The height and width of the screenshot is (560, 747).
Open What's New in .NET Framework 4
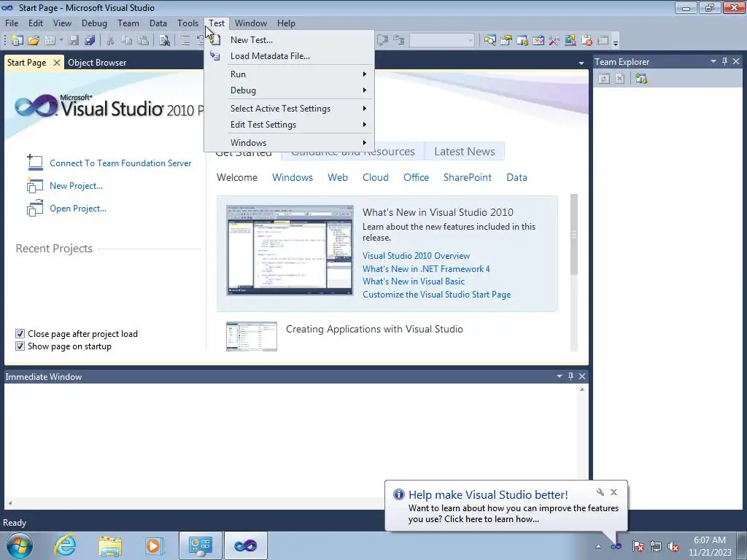[426, 269]
